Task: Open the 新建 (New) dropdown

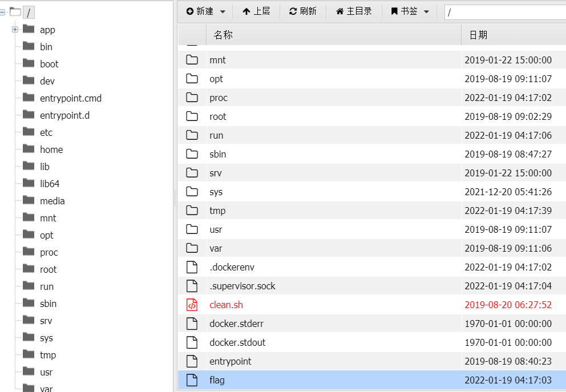Action: tap(206, 11)
